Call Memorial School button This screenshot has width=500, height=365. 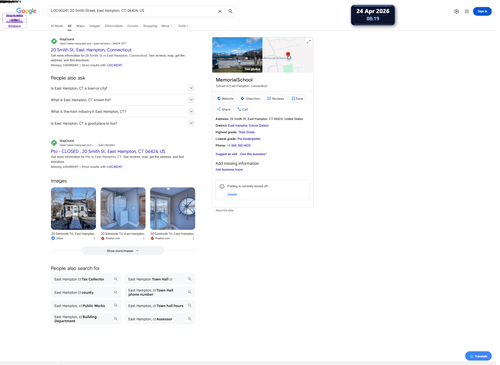coord(243,109)
